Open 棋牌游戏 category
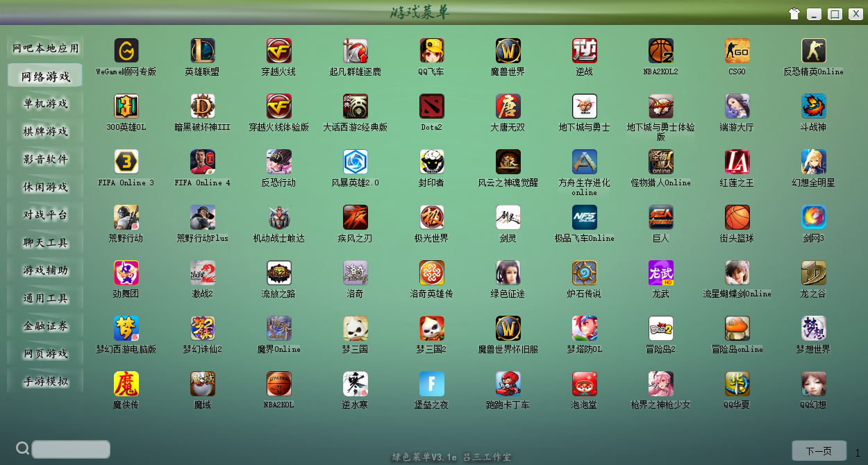 pos(46,131)
